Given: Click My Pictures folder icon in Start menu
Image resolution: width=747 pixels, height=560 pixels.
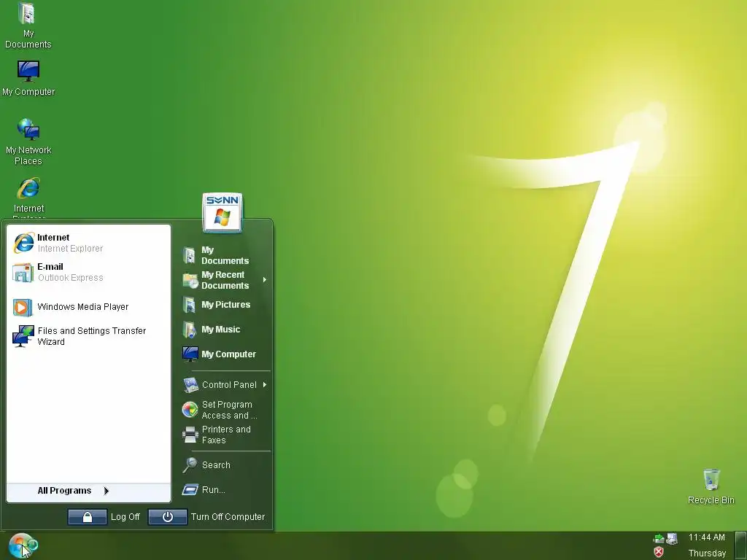Looking at the screenshot, I should 189,305.
